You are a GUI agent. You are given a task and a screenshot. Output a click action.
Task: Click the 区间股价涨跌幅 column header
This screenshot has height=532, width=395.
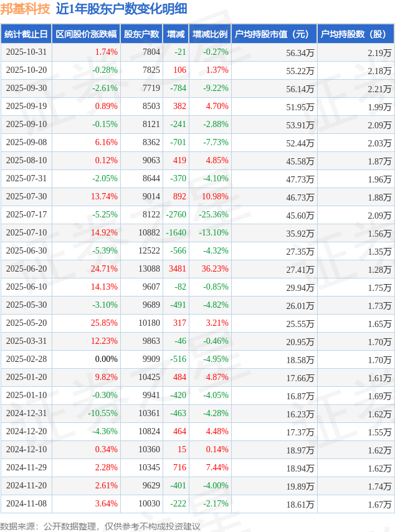(x=85, y=34)
